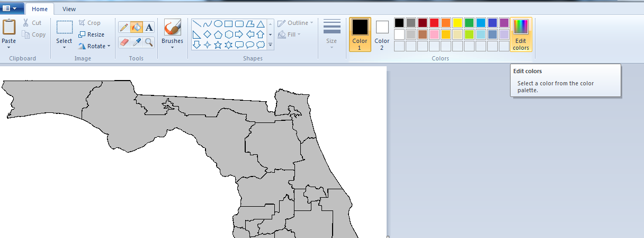The image size is (644, 238).
Task: Choose the Hexagon shape
Action: point(228,34)
